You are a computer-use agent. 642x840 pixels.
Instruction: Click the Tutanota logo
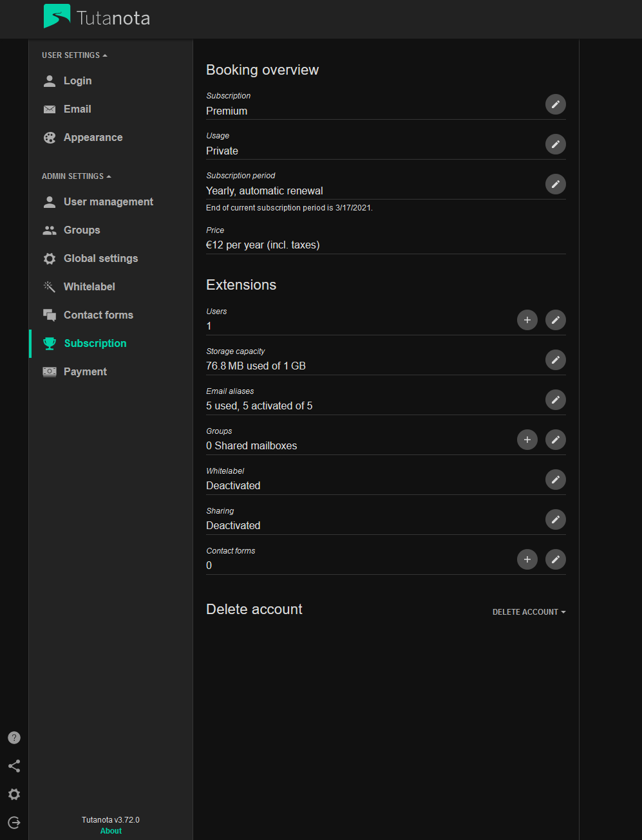[x=97, y=17]
